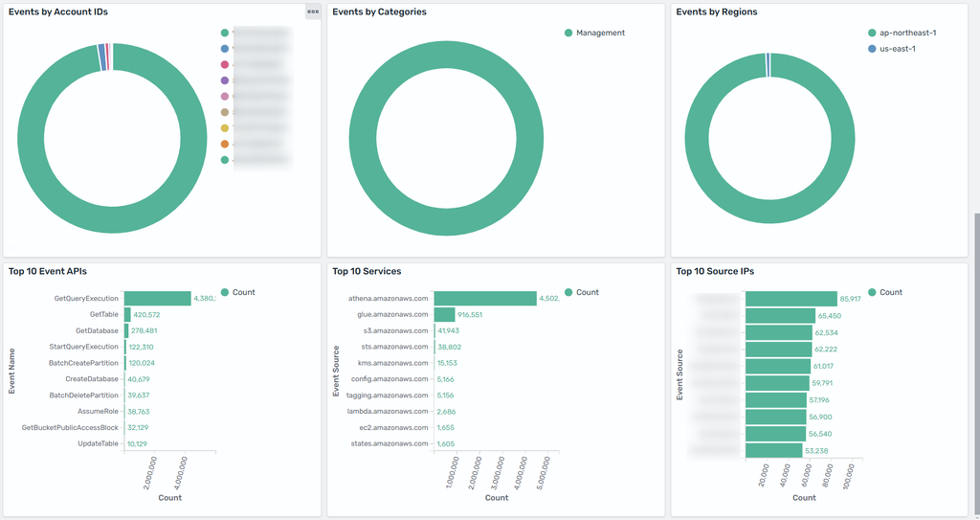Open Events by Account IDs panel options

pos(313,11)
